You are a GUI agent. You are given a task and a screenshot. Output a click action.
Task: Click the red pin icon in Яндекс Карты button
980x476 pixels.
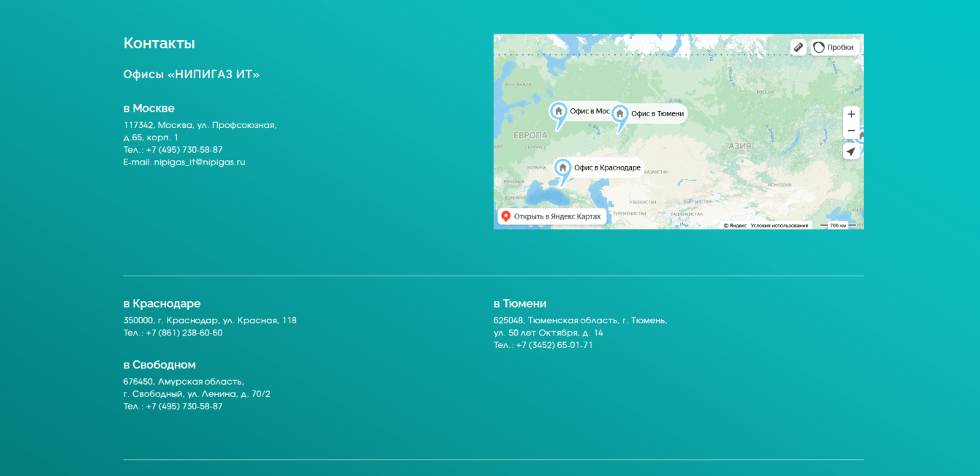(x=505, y=216)
